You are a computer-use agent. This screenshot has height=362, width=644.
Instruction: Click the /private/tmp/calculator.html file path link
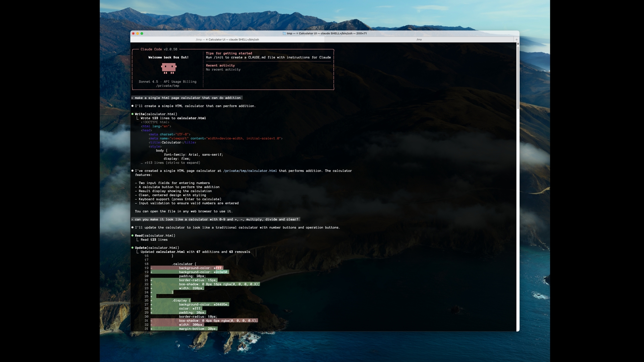pos(250,171)
